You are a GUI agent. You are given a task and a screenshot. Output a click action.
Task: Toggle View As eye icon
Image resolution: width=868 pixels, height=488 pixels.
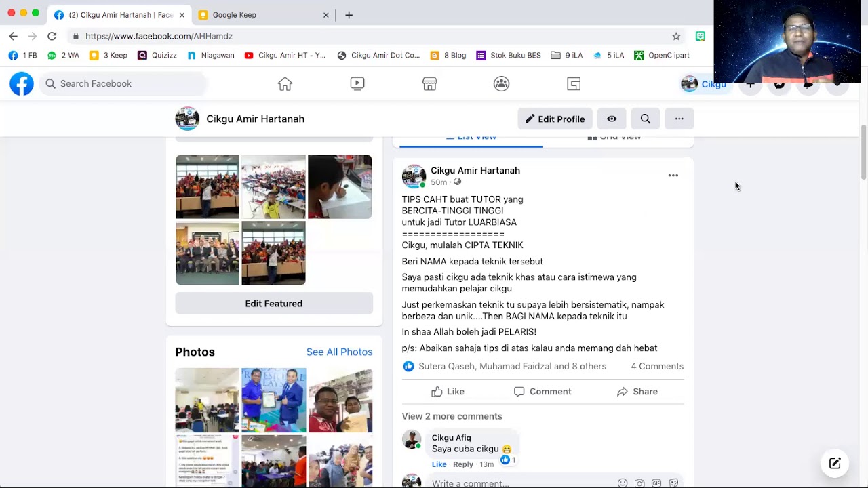coord(612,119)
